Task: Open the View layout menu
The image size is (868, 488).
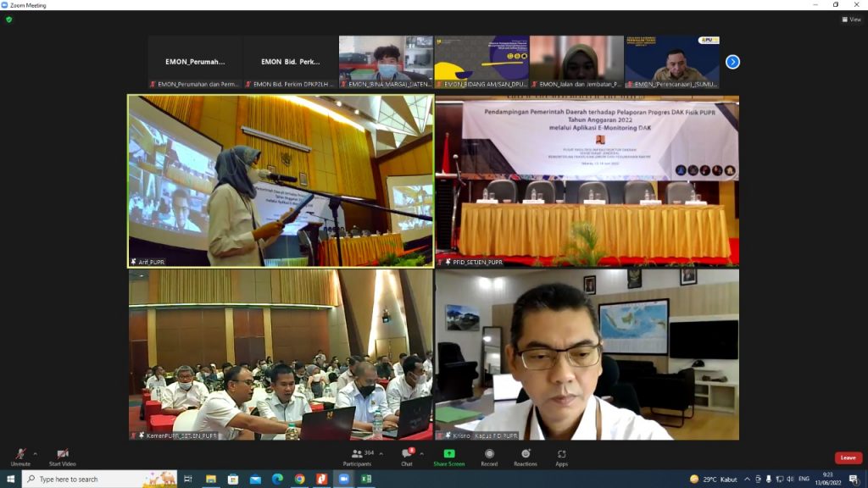Action: click(851, 19)
